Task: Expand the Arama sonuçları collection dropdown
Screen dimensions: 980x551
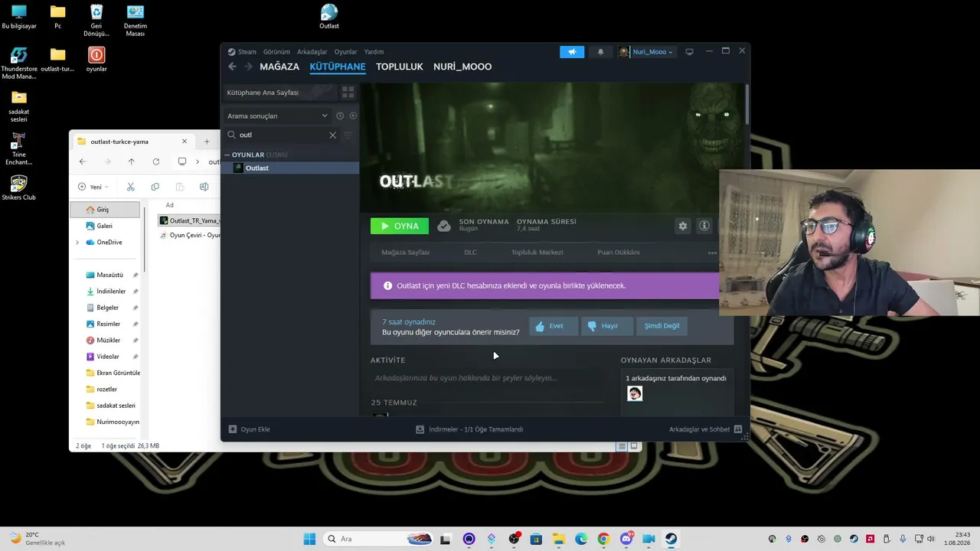Action: coord(325,116)
